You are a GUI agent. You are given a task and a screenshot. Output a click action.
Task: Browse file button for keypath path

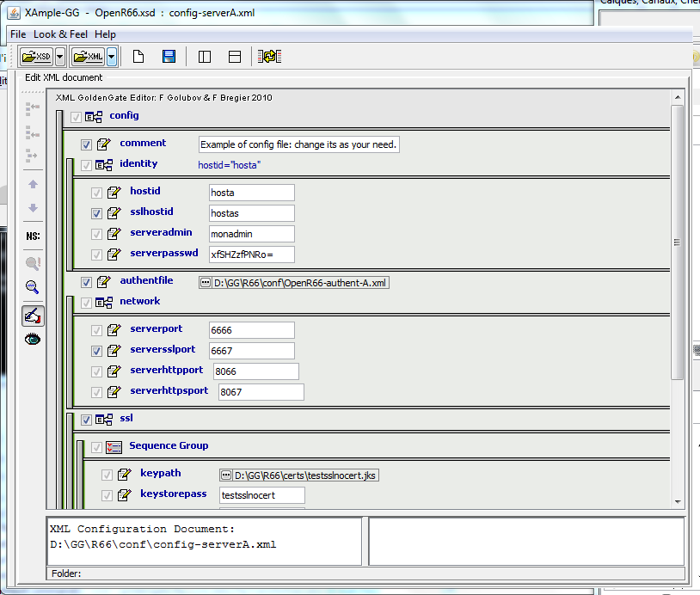tap(226, 475)
